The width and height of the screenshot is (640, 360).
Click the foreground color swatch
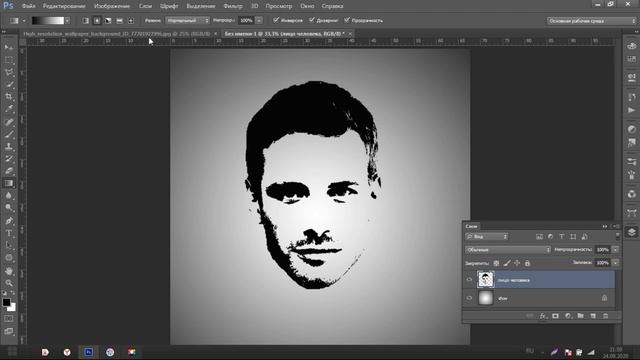6,302
